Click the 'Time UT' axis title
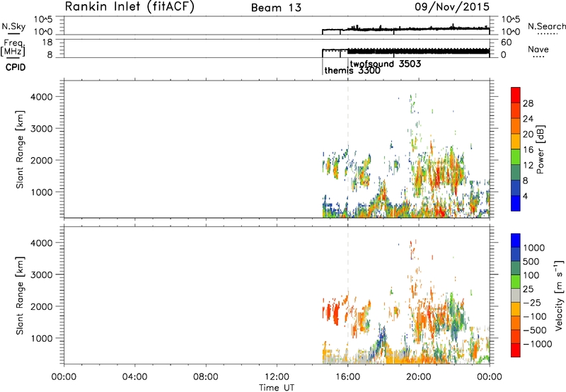The image size is (566, 392). pos(277,388)
